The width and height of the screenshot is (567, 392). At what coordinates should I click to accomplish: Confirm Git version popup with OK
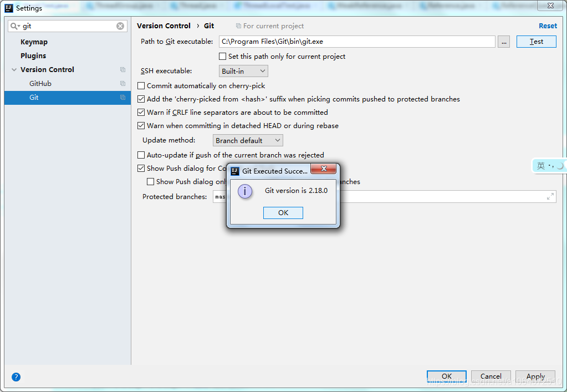pos(283,213)
